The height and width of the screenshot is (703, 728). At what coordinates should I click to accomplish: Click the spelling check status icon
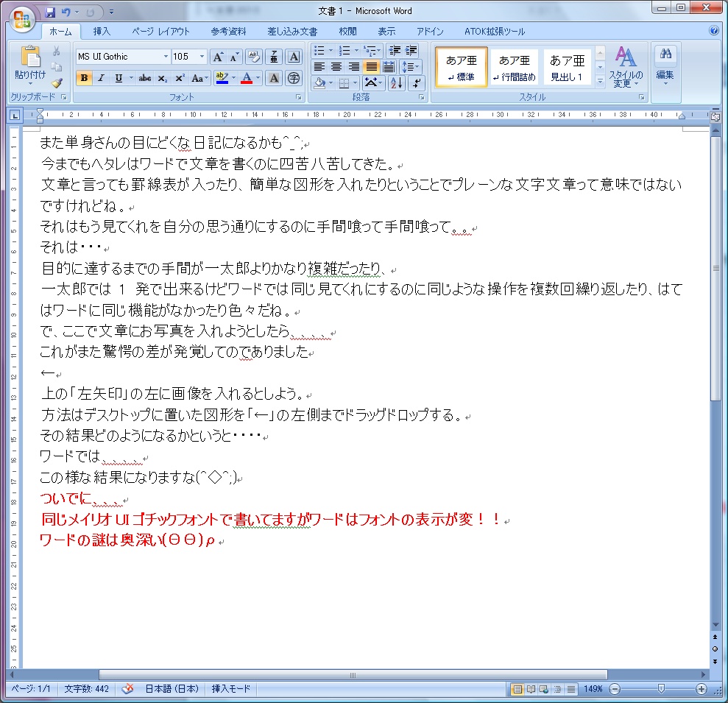pyautogui.click(x=127, y=688)
